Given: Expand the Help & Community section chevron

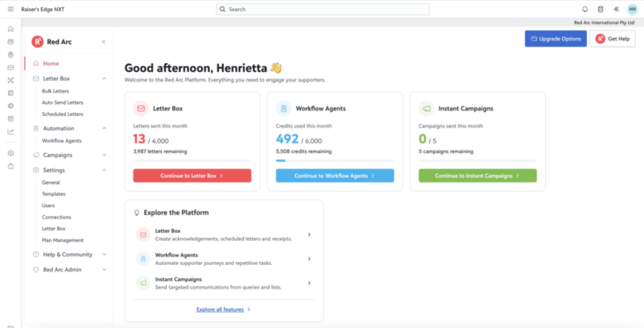Looking at the screenshot, I should 105,255.
